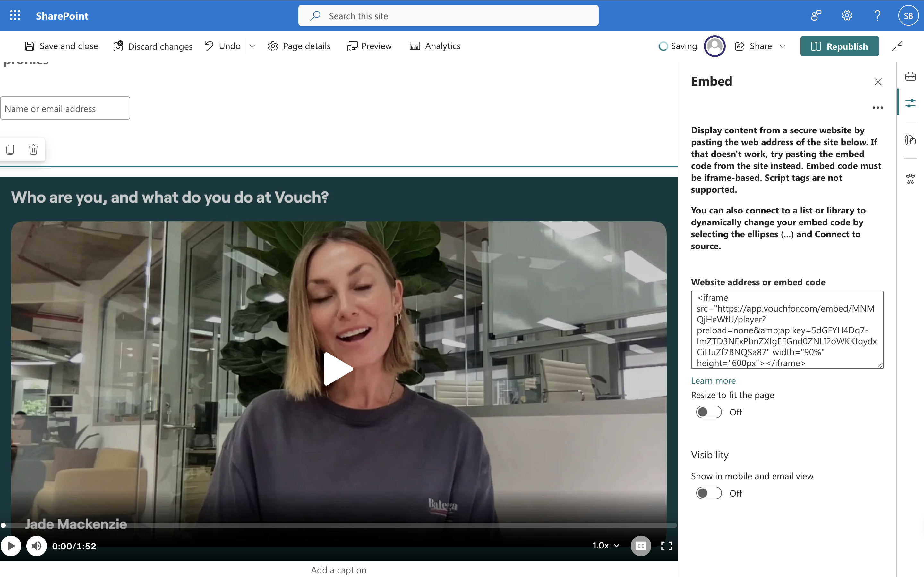This screenshot has height=577, width=924.
Task: Enable Show in mobile and email view
Action: [708, 493]
